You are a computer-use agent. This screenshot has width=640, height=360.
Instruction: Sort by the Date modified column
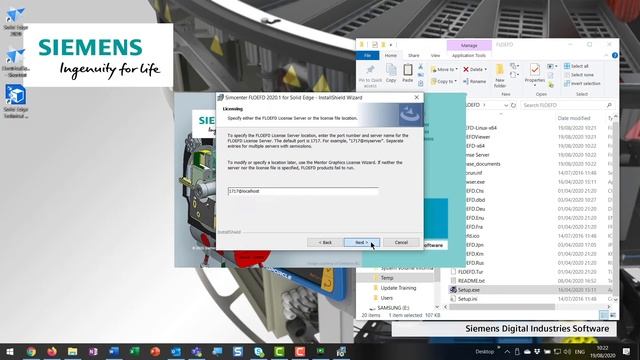[x=574, y=118]
